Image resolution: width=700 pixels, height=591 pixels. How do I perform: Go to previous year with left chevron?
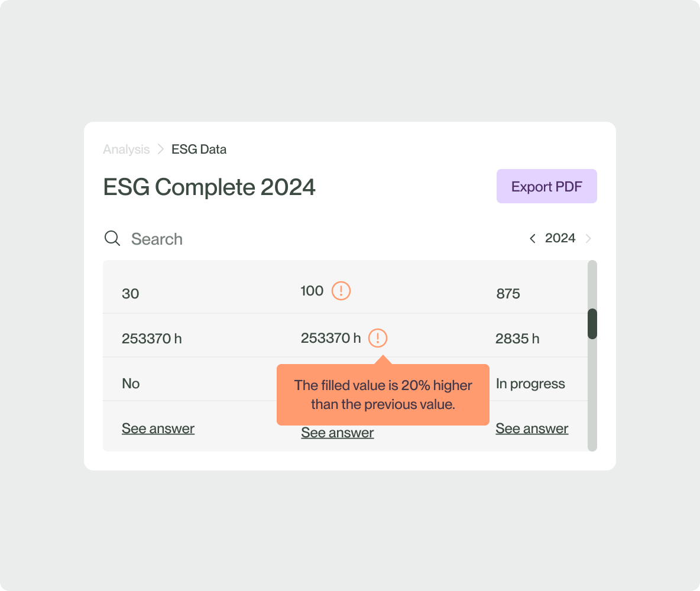533,238
